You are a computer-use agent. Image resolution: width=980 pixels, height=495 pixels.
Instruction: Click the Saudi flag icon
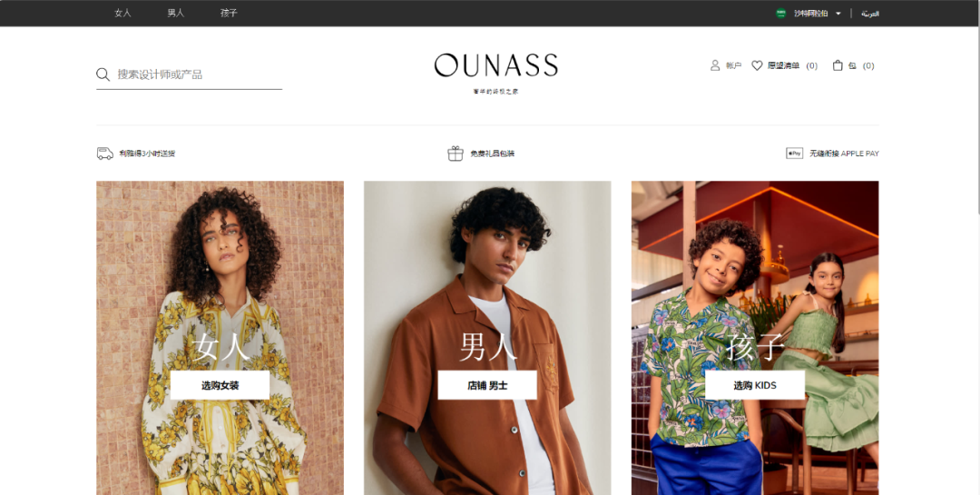(780, 13)
